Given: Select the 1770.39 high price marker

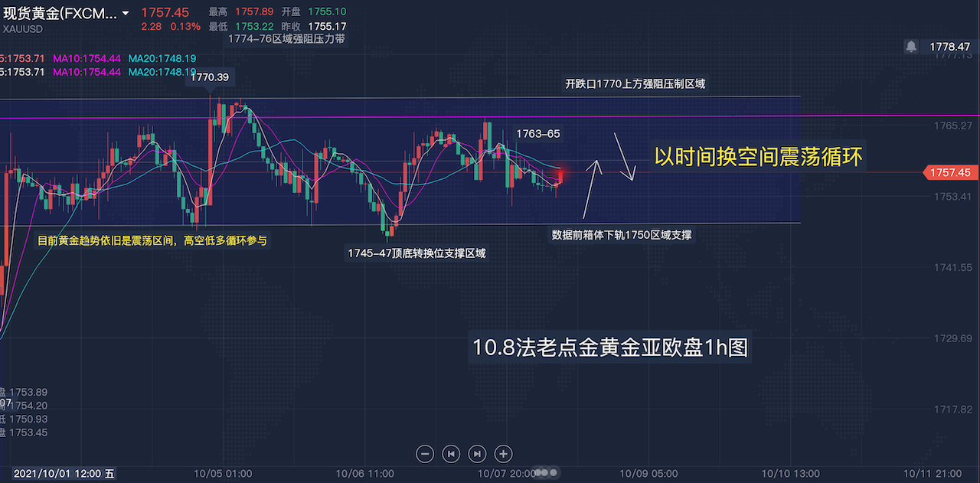Looking at the screenshot, I should pyautogui.click(x=208, y=77).
